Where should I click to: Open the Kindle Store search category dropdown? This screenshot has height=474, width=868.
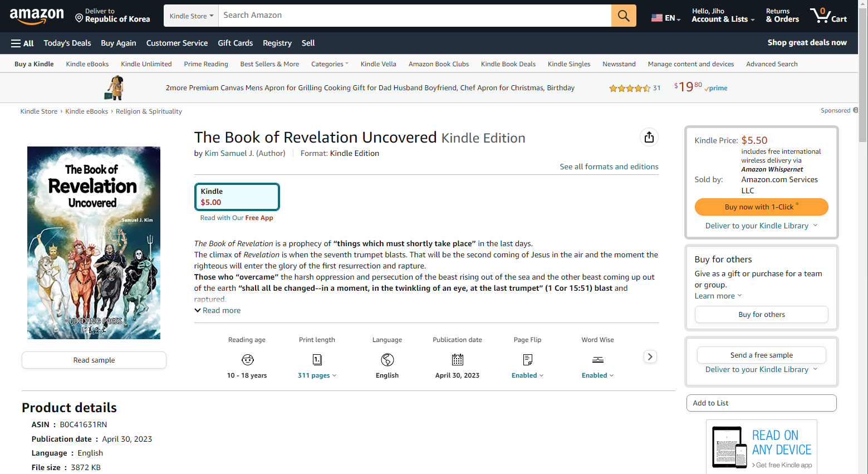[x=191, y=16]
